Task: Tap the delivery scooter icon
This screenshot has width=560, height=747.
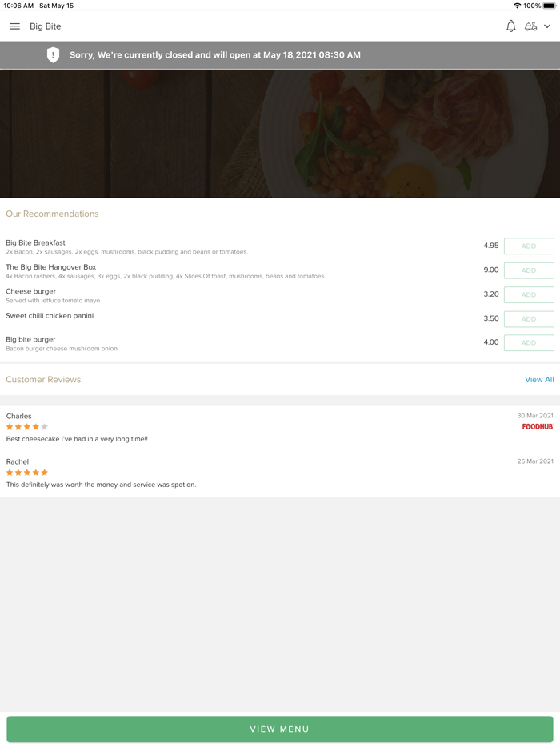Action: point(531,26)
